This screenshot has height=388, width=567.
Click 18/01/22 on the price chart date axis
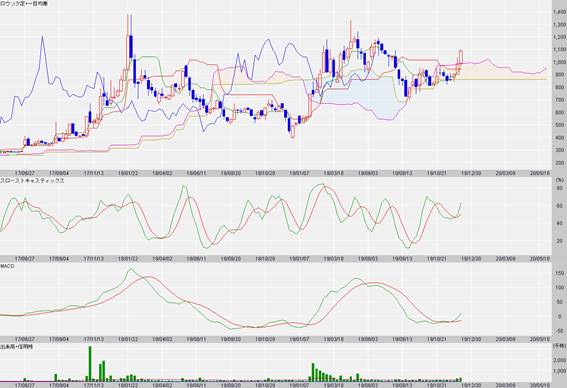[128, 173]
